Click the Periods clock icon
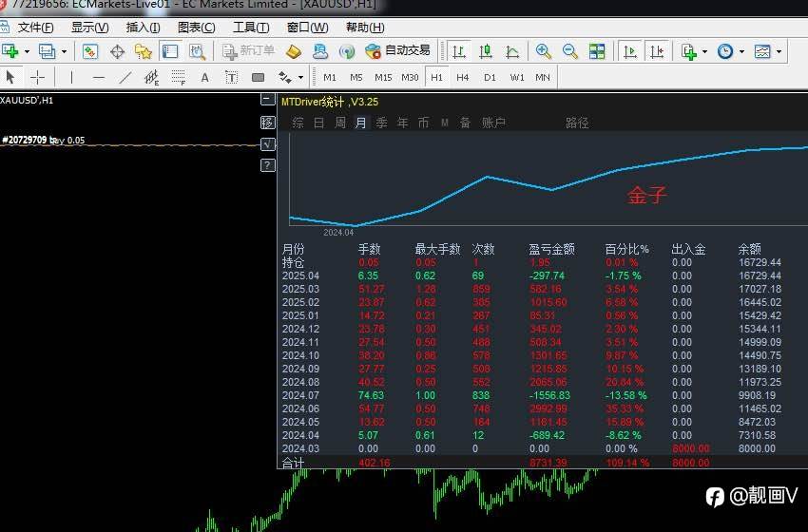This screenshot has height=532, width=808. pyautogui.click(x=725, y=51)
